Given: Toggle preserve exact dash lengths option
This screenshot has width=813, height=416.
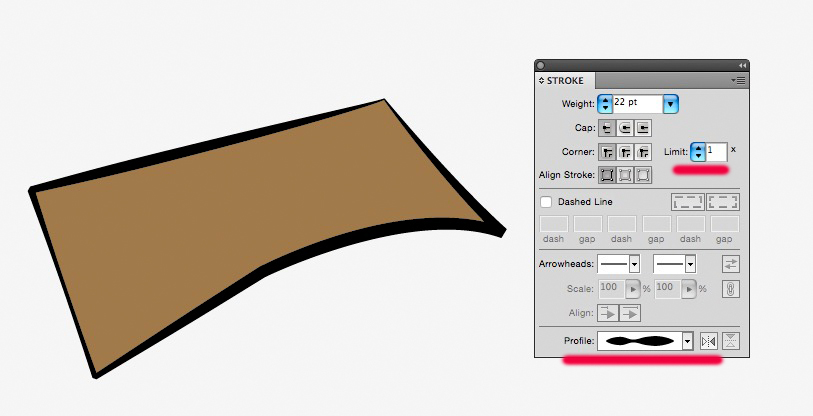Looking at the screenshot, I should (x=688, y=202).
